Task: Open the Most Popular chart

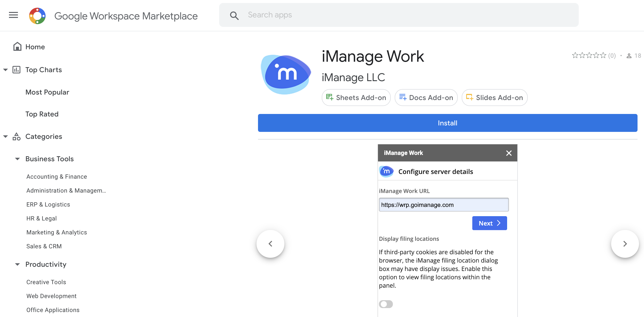Action: coord(47,92)
